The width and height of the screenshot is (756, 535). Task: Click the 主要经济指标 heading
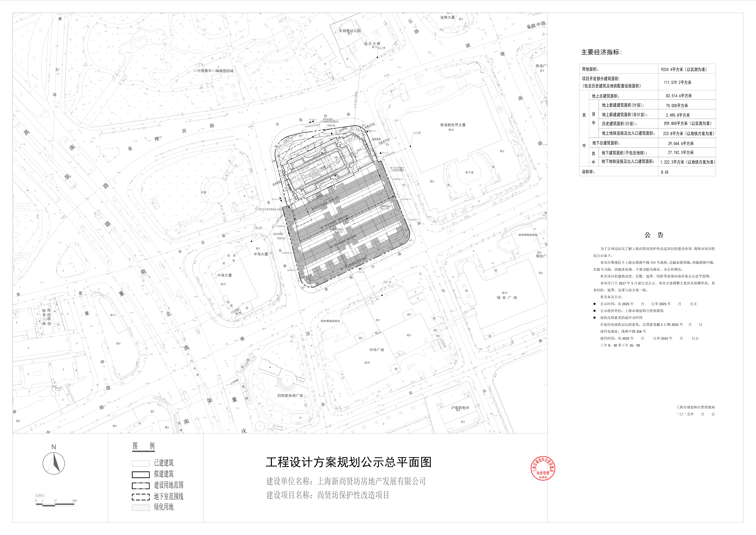click(601, 52)
